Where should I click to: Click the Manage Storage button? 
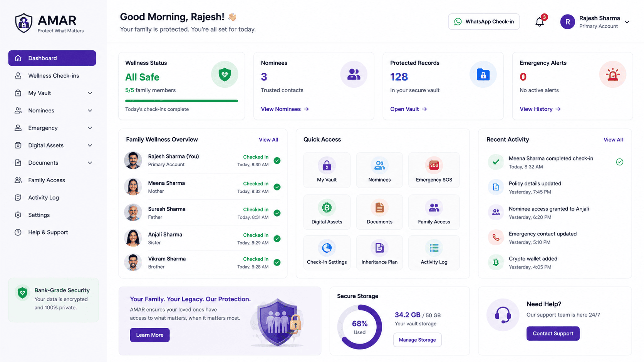[x=417, y=340]
